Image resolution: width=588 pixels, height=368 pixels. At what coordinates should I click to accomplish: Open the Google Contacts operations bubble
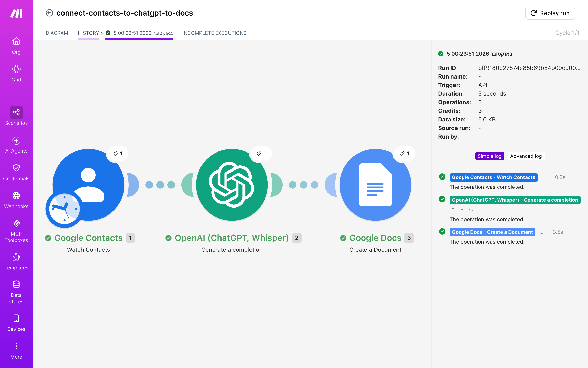pyautogui.click(x=118, y=154)
